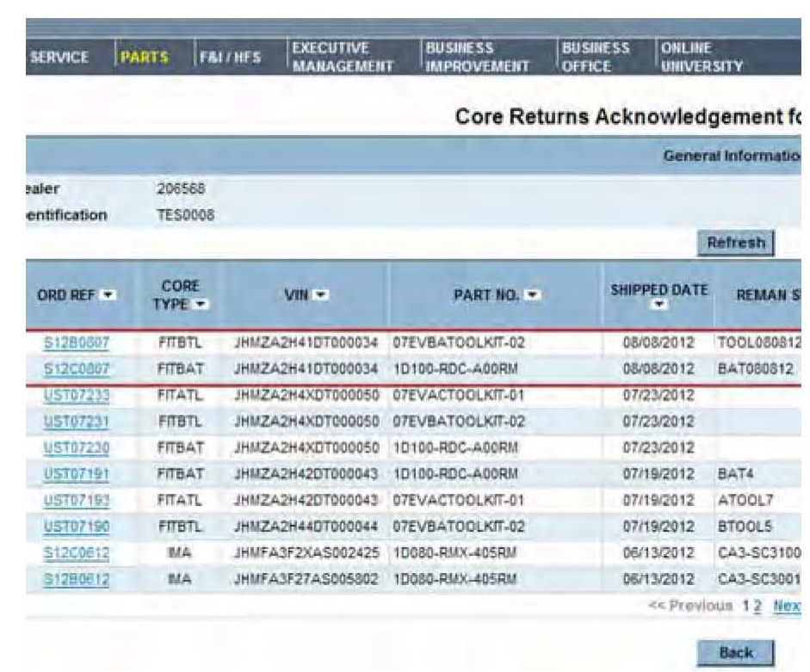
Task: Go to the EXECUTIVE MANAGEMENT tab
Action: pos(342,57)
